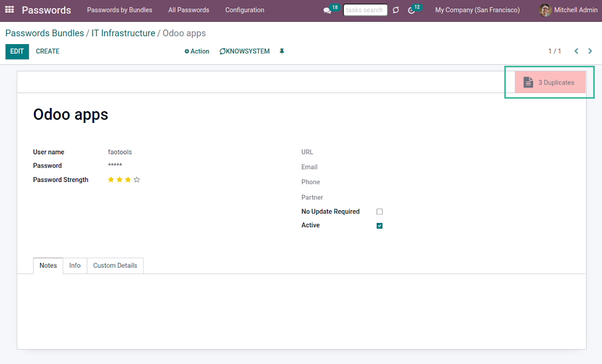Screen dimensions: 602x364
Task: Open Mitchell Admin user menu
Action: pyautogui.click(x=568, y=10)
